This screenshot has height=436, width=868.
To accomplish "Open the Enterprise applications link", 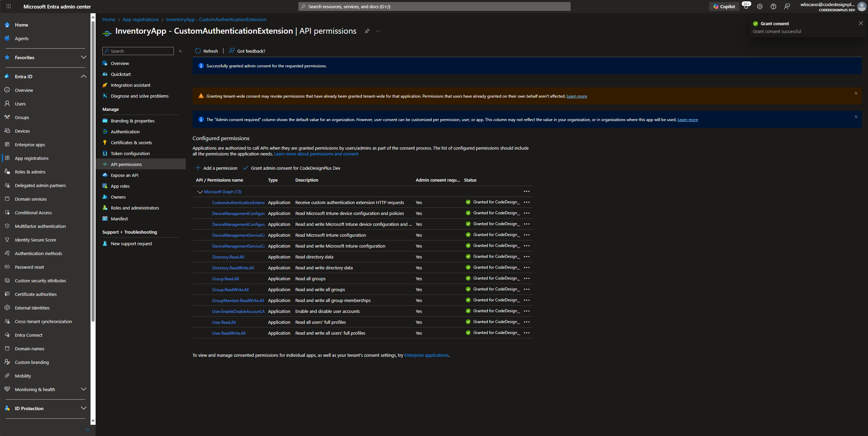I will 426,355.
